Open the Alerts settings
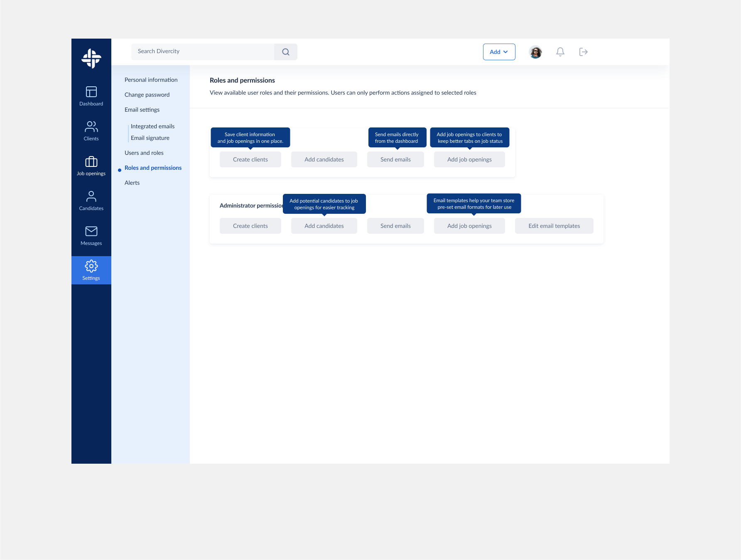The image size is (741, 560). 132,183
